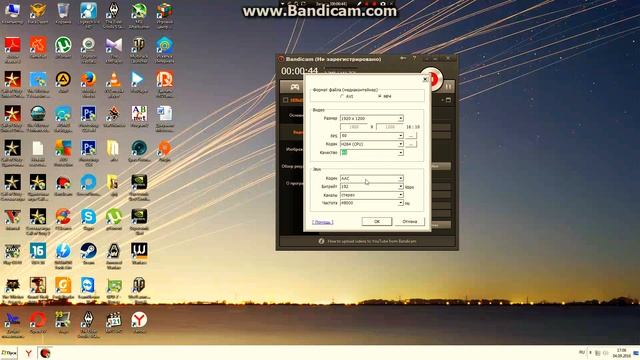Open the taskbar clock and date
Screen dimensions: 640x360
622,353
